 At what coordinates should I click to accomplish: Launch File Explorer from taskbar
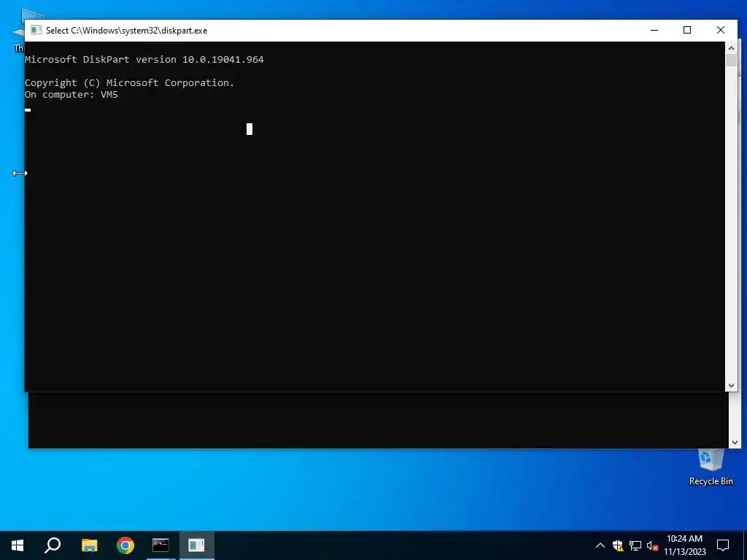click(x=89, y=545)
